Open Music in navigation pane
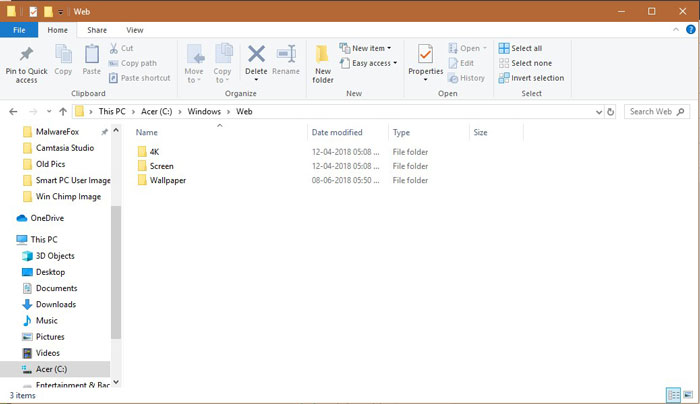700x404 pixels. pos(40,321)
